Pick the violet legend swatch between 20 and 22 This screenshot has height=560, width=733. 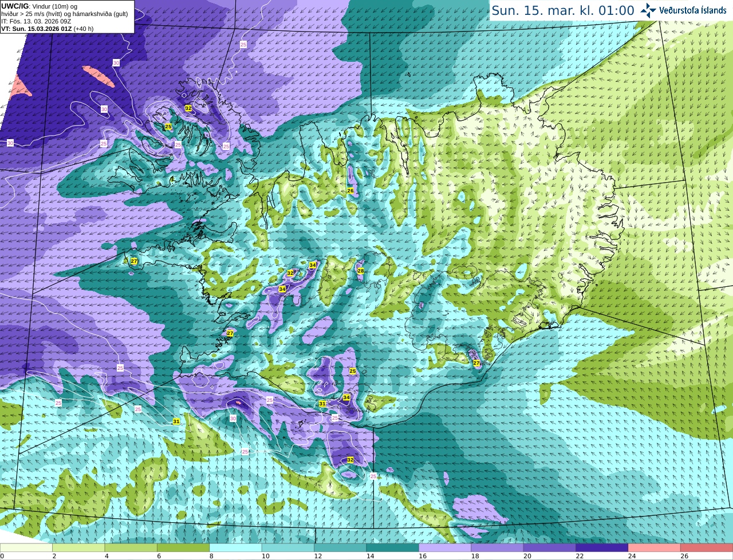(x=550, y=548)
